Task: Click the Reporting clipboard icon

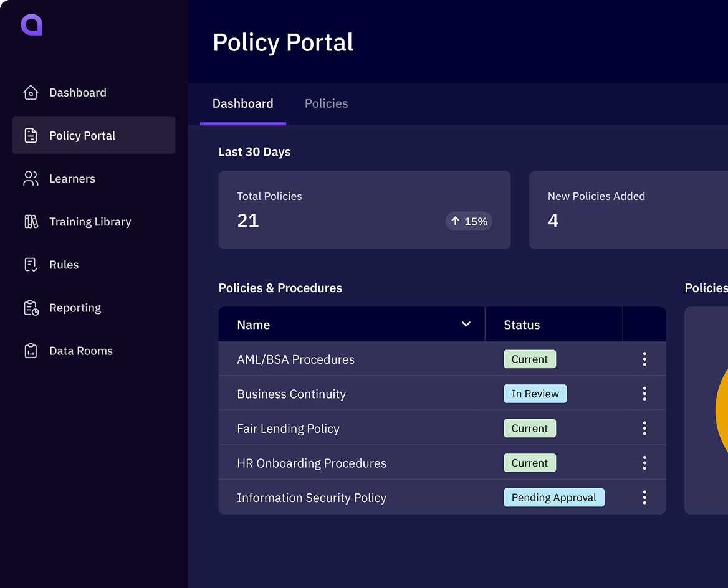Action: [x=31, y=308]
